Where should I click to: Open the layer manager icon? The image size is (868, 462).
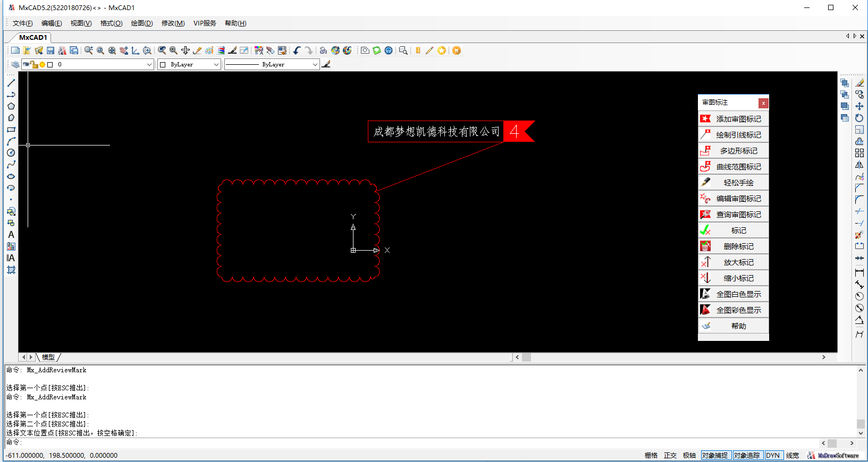(x=15, y=64)
